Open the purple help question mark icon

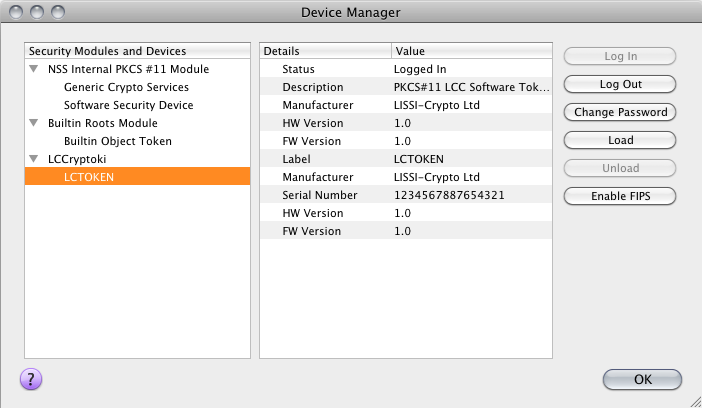(31, 379)
